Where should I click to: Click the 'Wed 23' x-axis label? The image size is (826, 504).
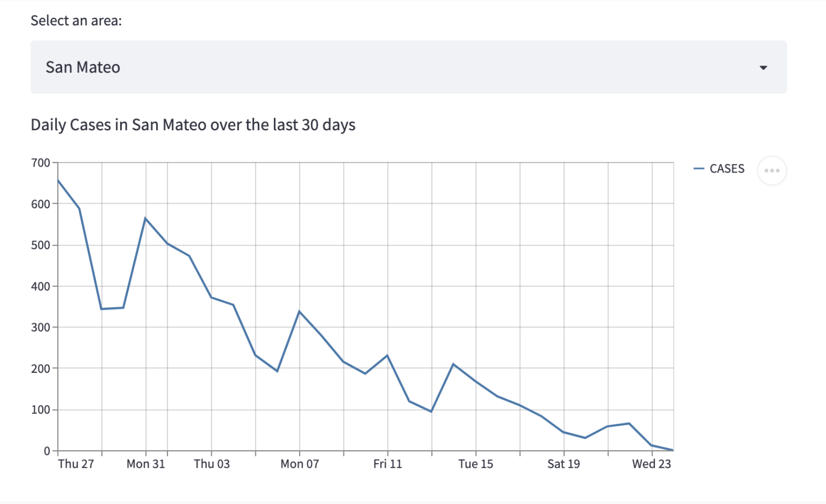[651, 464]
